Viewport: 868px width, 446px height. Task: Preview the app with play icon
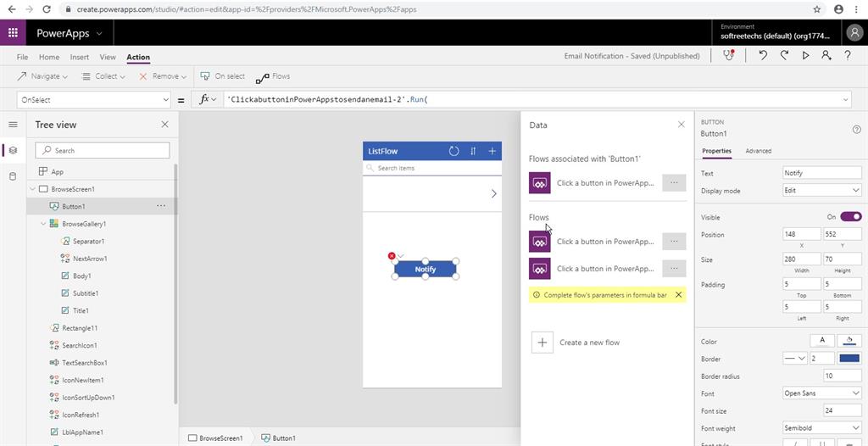805,55
